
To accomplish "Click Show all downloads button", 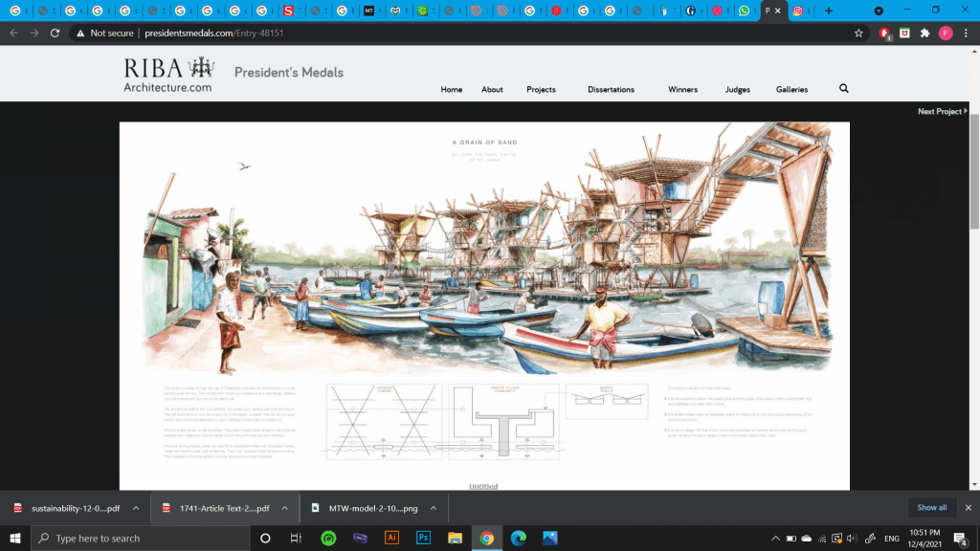I will pos(931,508).
